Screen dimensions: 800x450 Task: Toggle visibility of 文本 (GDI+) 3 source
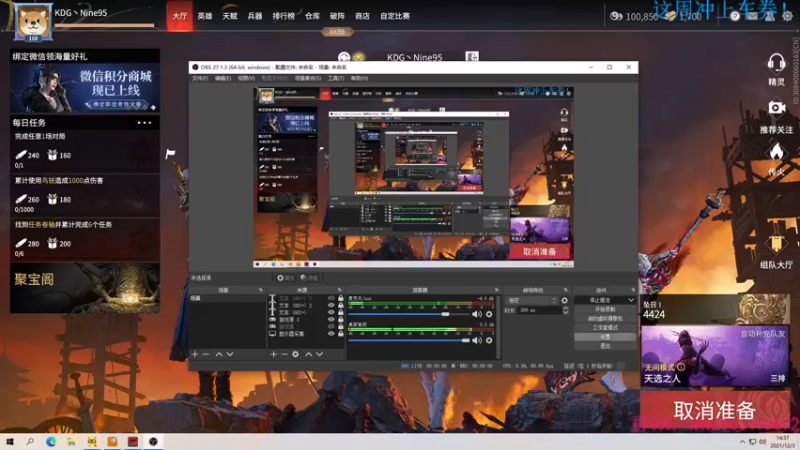[331, 298]
